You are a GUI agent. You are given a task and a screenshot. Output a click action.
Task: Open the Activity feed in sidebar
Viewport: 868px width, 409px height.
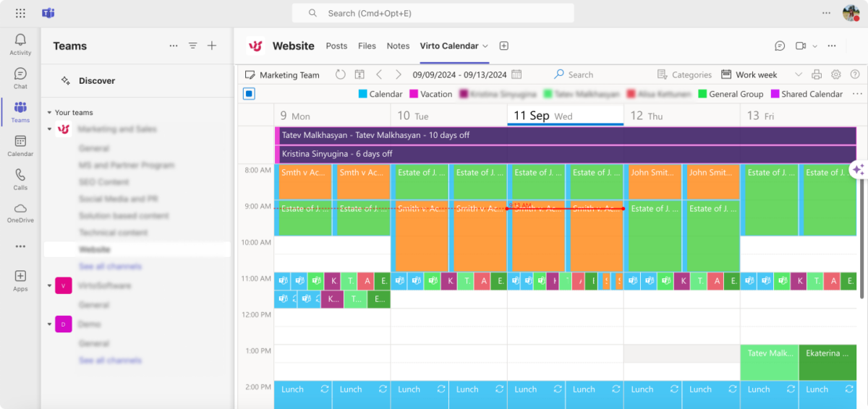pos(20,44)
